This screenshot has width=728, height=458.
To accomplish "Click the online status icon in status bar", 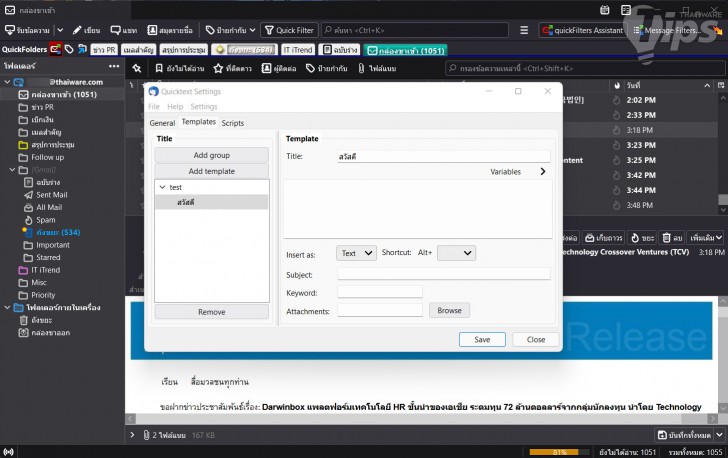I will (x=8, y=451).
